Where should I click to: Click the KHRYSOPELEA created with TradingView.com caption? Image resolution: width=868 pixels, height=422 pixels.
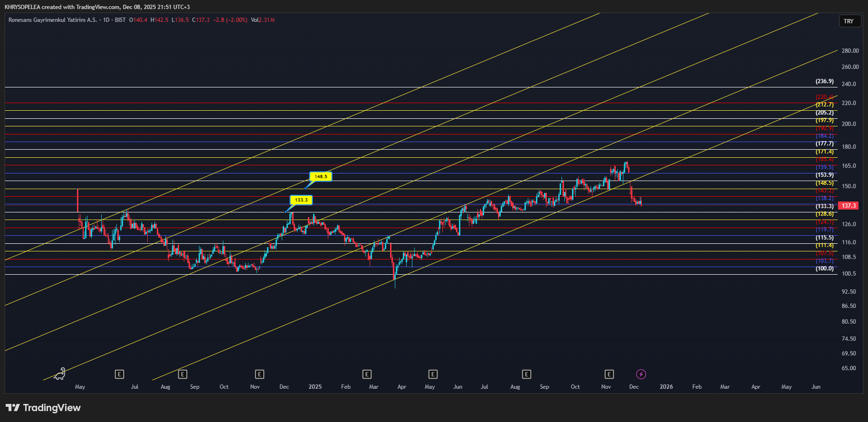[x=97, y=7]
